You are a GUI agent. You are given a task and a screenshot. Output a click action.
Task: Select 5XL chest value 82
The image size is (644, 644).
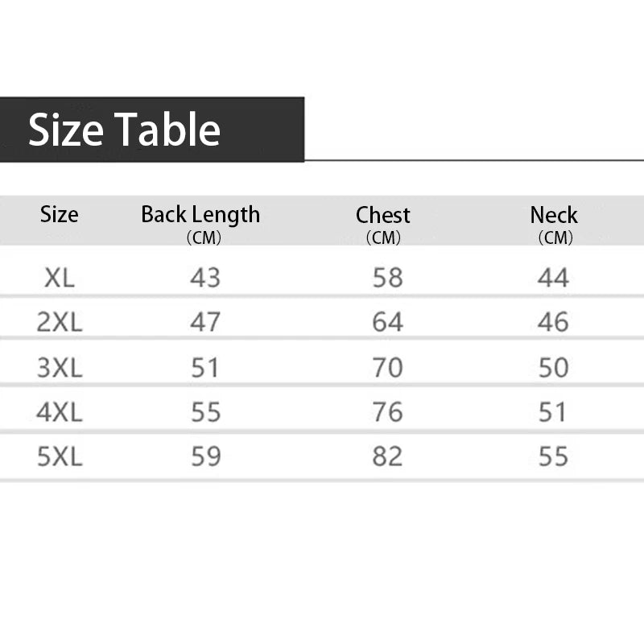pos(387,456)
